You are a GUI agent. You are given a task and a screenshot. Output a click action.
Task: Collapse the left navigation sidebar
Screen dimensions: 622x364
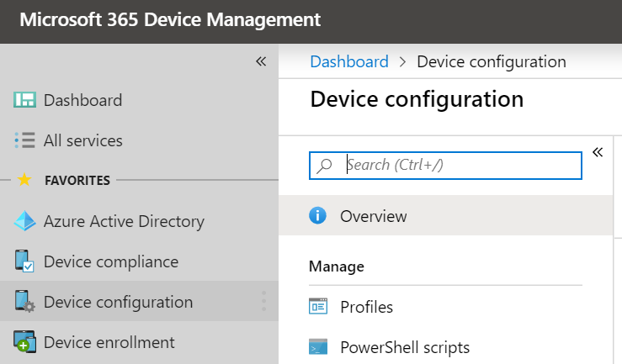(261, 61)
